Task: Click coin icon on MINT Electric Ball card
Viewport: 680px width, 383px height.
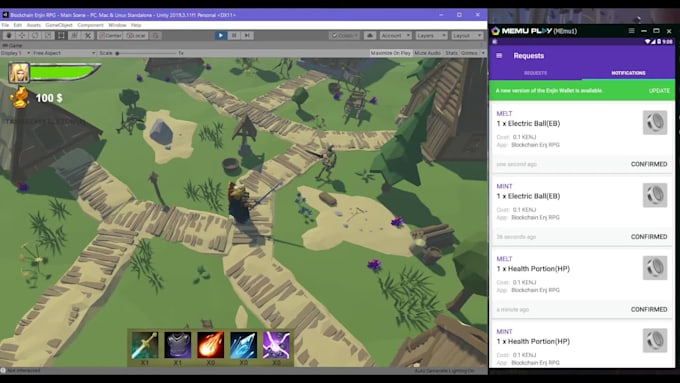Action: click(x=655, y=195)
